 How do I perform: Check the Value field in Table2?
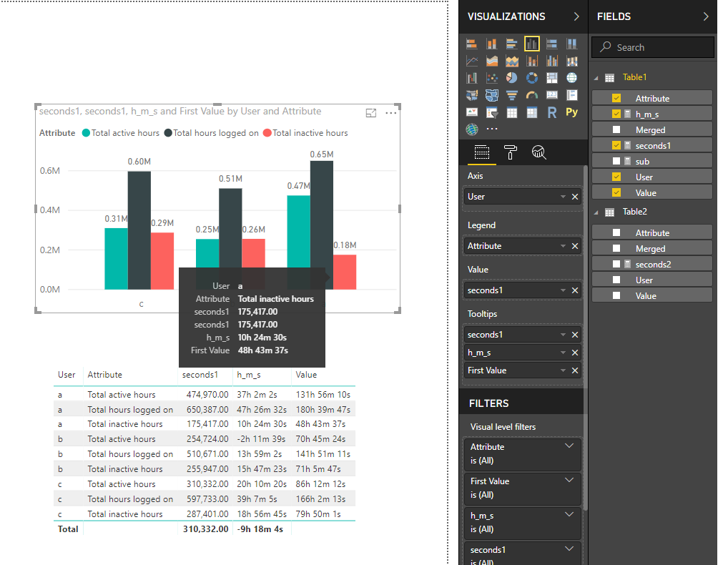coord(616,296)
